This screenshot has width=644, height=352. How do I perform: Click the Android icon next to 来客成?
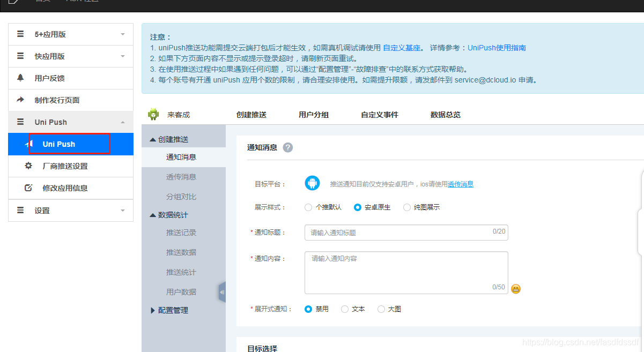coord(154,114)
